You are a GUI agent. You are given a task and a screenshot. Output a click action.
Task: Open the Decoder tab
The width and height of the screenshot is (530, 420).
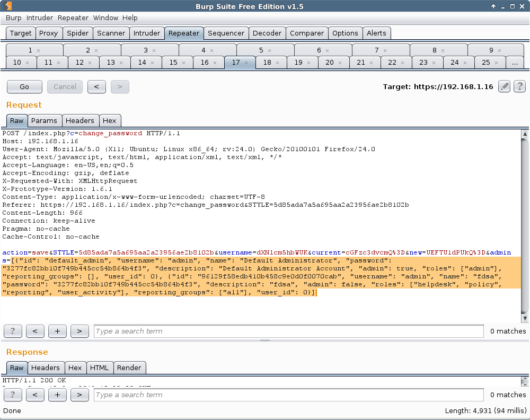pyautogui.click(x=267, y=33)
